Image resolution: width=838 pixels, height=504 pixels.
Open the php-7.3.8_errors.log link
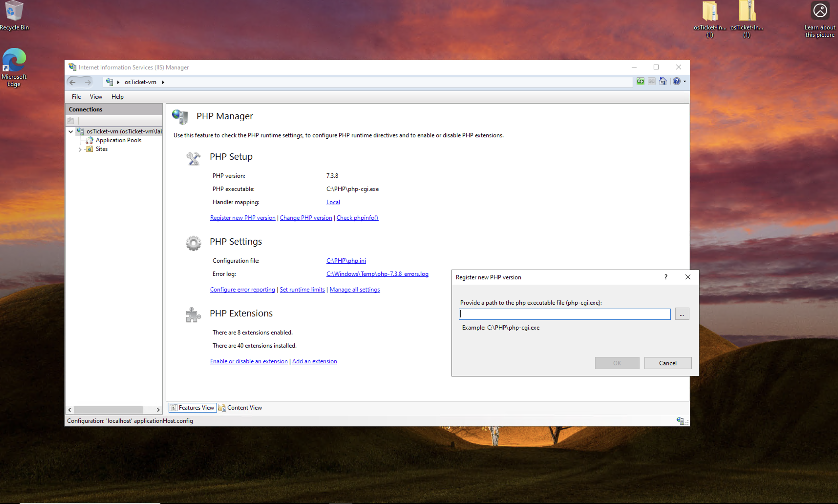(377, 274)
